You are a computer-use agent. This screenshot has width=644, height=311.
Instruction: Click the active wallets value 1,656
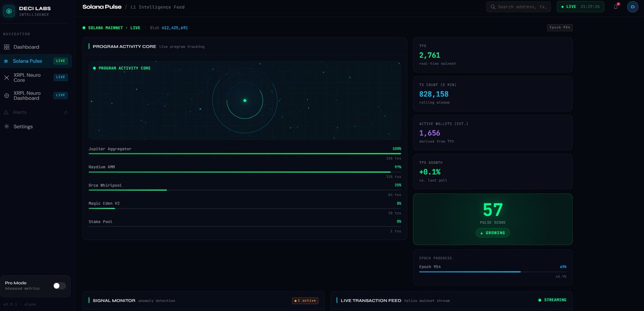tap(429, 133)
